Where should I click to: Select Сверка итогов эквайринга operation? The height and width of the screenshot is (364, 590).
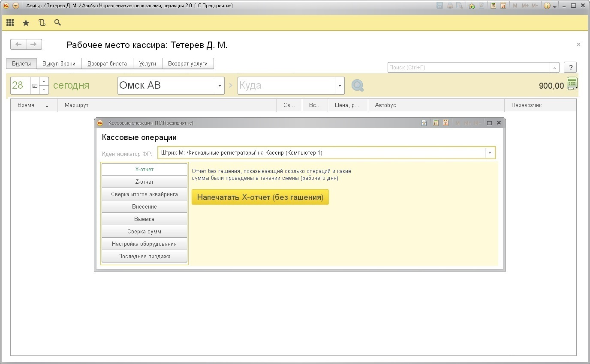(144, 194)
